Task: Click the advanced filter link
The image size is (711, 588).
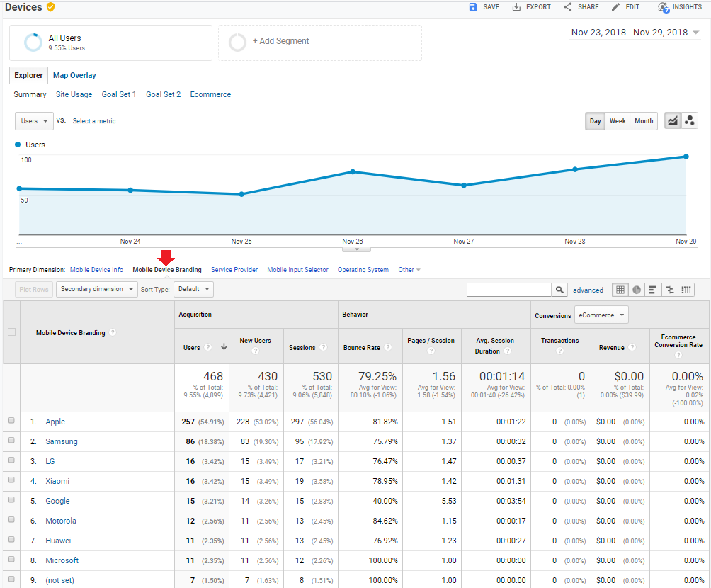Action: (x=588, y=290)
